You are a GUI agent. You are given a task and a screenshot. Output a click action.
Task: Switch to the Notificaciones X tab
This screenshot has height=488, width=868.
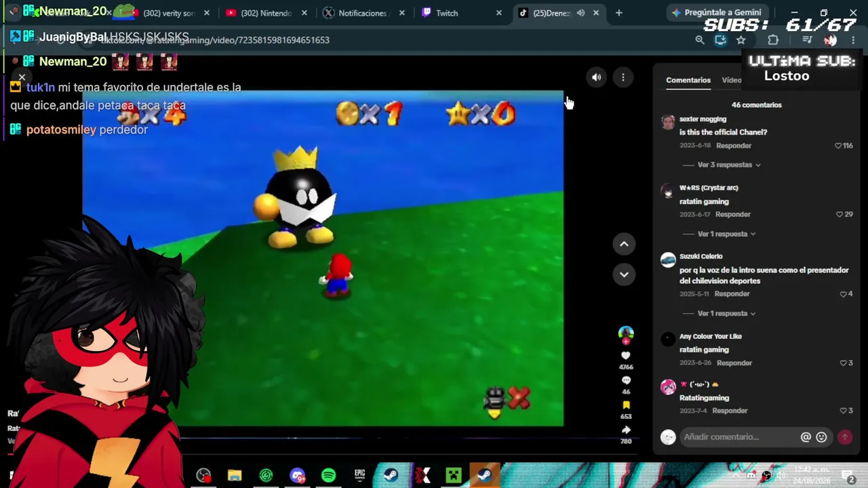pyautogui.click(x=364, y=13)
